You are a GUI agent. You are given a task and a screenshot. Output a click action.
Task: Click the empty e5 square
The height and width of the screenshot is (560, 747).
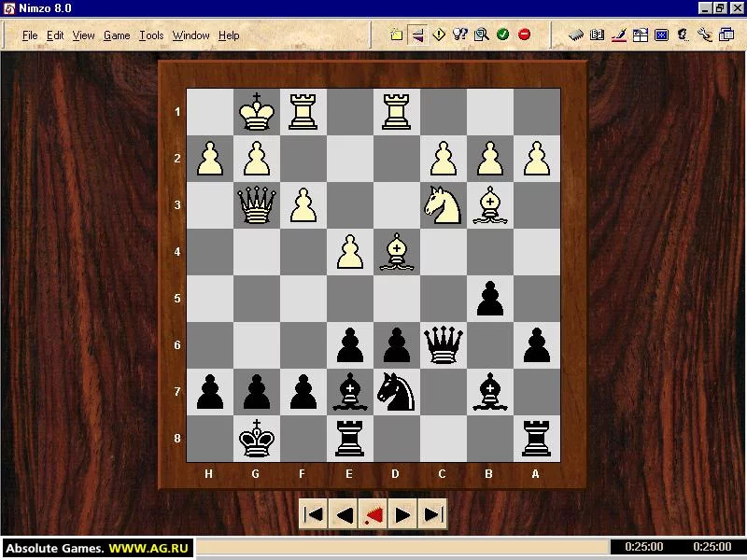click(349, 299)
